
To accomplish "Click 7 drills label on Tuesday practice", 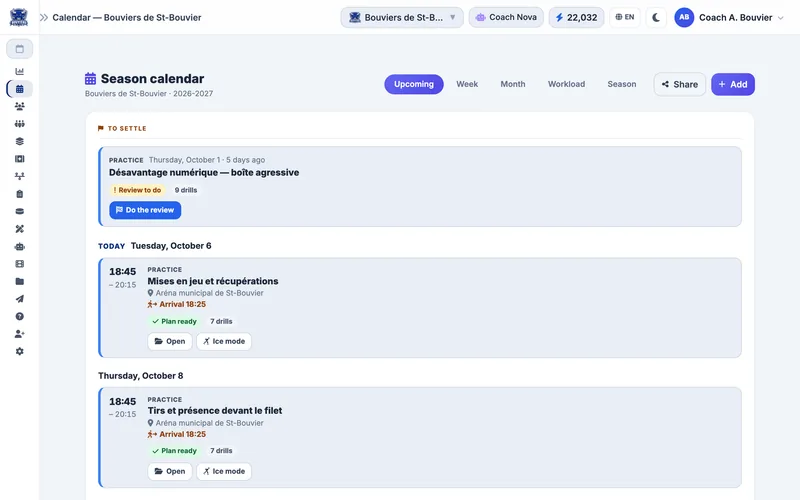I will pos(221,321).
